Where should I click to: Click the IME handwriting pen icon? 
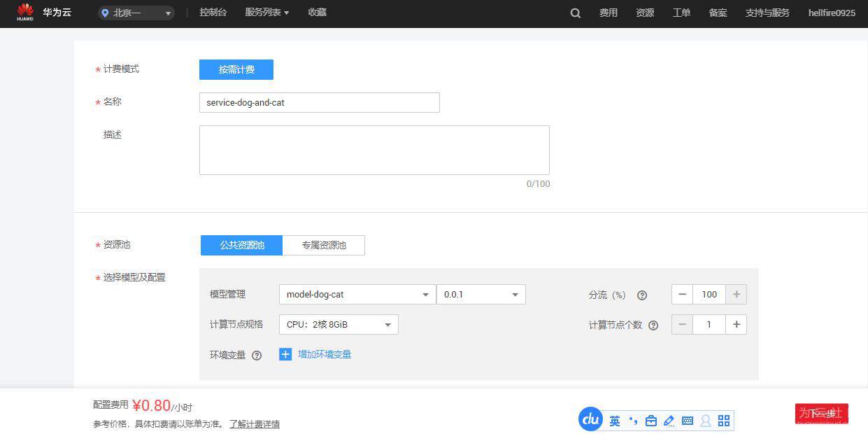click(x=669, y=421)
